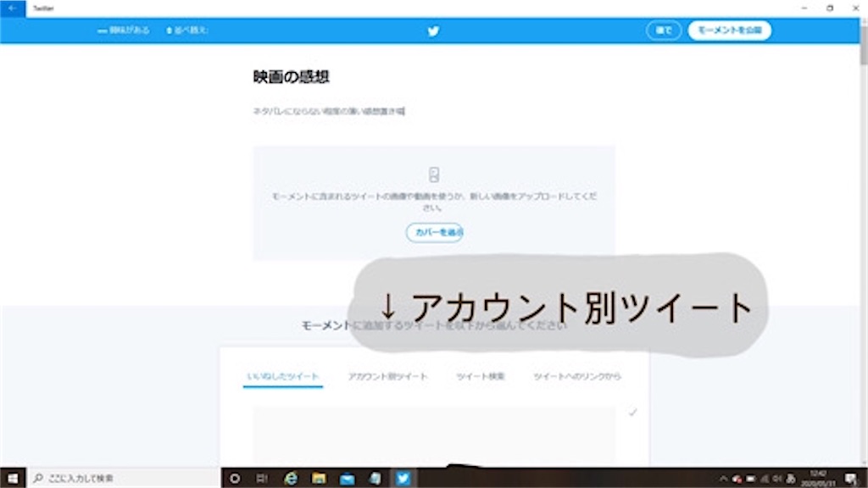Click the カバーを追加 add cover button
The height and width of the screenshot is (488, 868).
coord(435,232)
